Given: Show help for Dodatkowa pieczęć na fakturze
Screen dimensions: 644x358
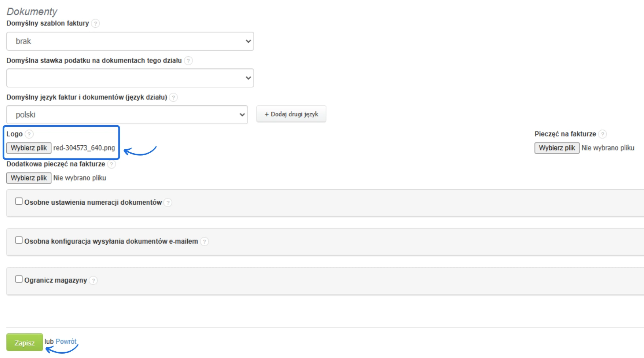Looking at the screenshot, I should (x=112, y=164).
